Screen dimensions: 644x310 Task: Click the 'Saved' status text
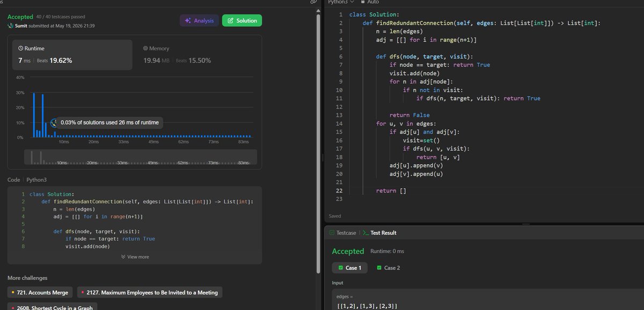click(334, 216)
